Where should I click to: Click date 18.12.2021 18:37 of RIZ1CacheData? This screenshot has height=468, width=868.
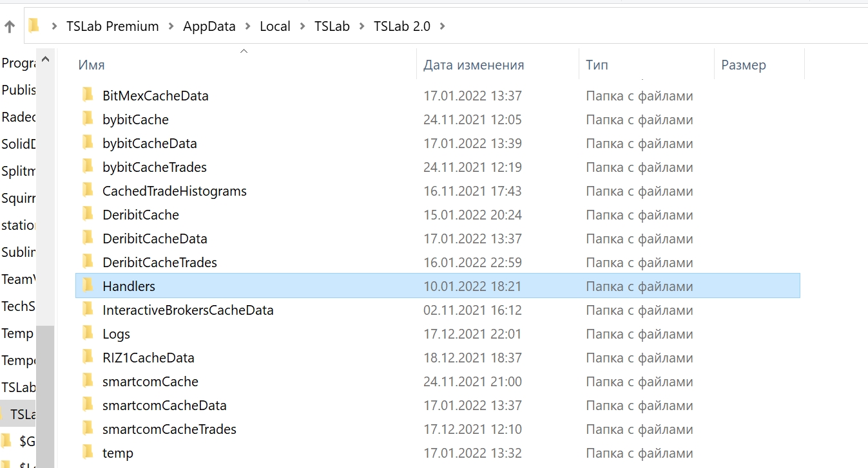pos(472,358)
